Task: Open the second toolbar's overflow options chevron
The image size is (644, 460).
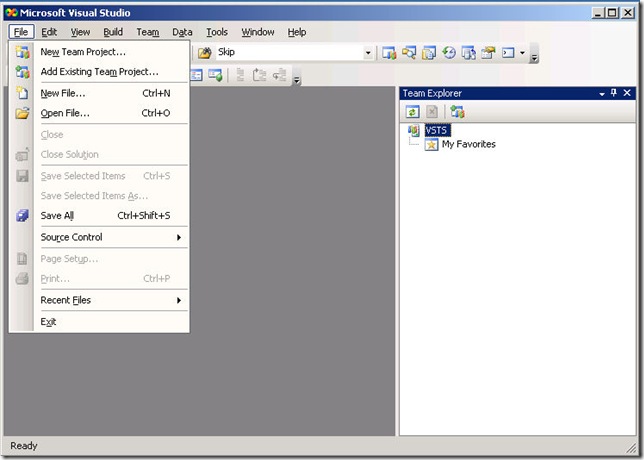Action: click(x=297, y=80)
